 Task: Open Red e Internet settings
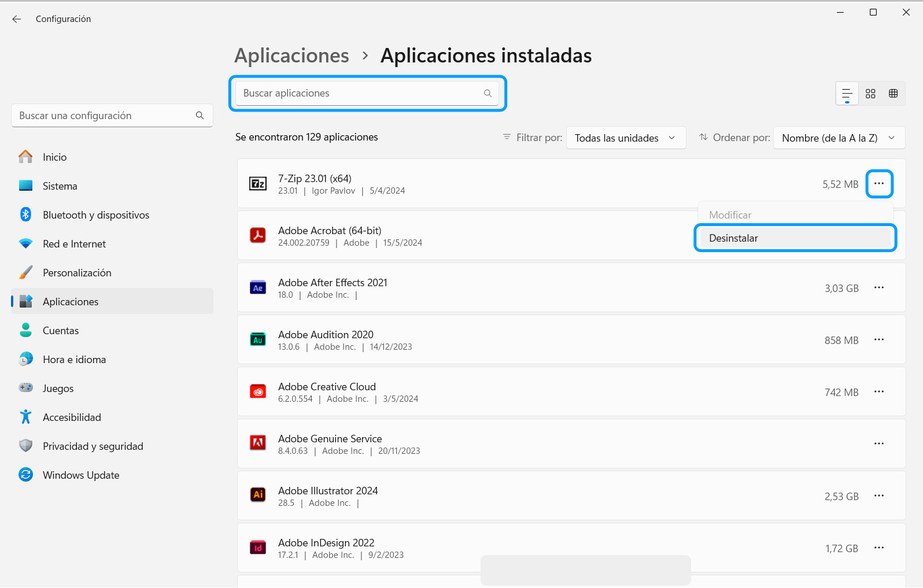point(112,244)
